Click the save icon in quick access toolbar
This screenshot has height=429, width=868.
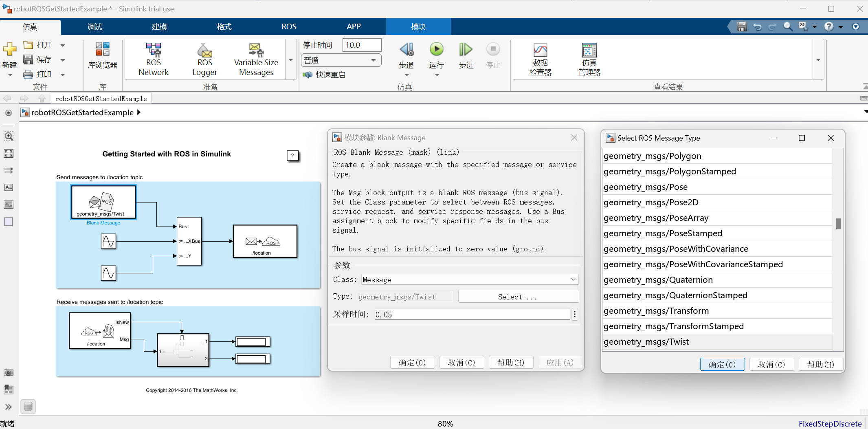(x=741, y=26)
